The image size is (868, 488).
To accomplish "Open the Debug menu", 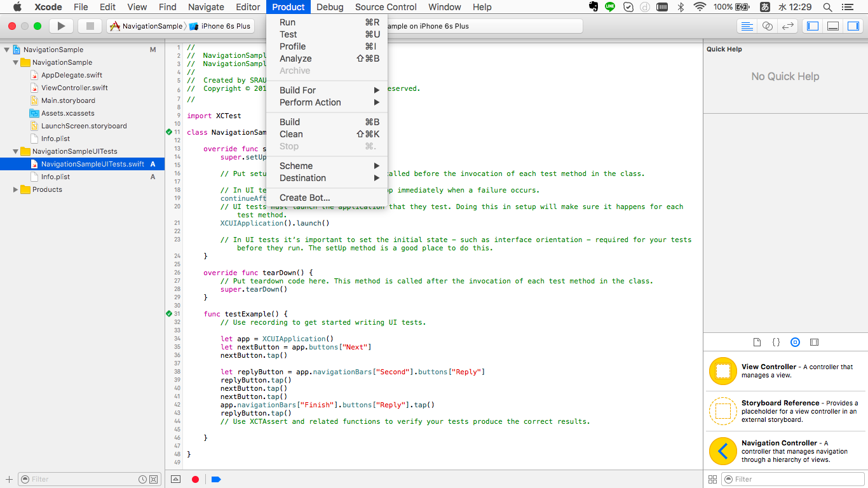I will [x=330, y=7].
